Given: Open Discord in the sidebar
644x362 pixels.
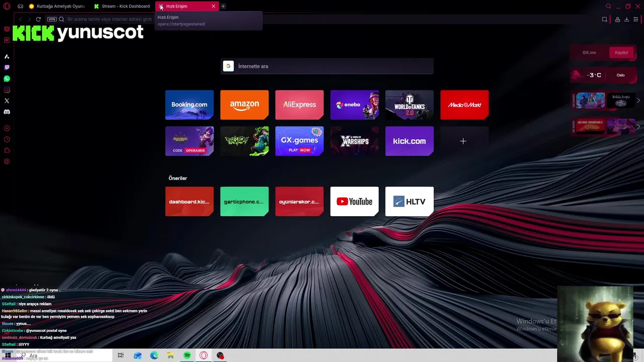Looking at the screenshot, I should point(7,112).
